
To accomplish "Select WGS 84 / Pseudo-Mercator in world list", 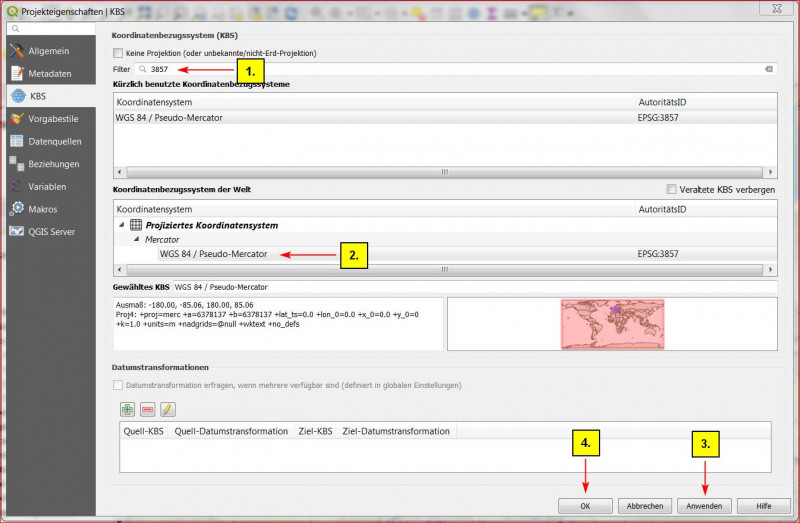I will pos(213,254).
